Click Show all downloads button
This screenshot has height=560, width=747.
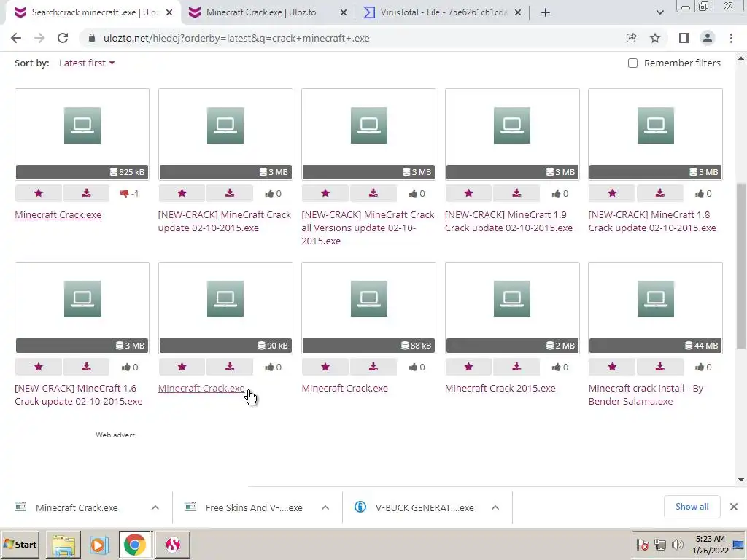(x=692, y=507)
